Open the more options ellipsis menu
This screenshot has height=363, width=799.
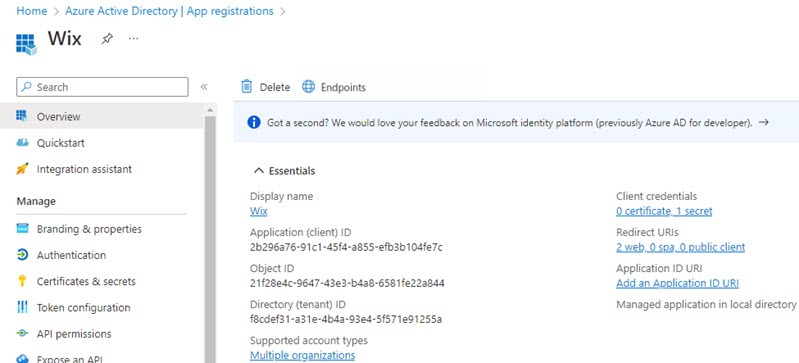click(134, 38)
